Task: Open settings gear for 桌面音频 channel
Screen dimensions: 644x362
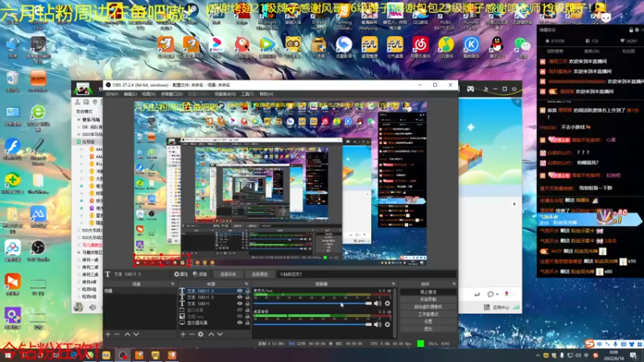Action: (x=387, y=324)
